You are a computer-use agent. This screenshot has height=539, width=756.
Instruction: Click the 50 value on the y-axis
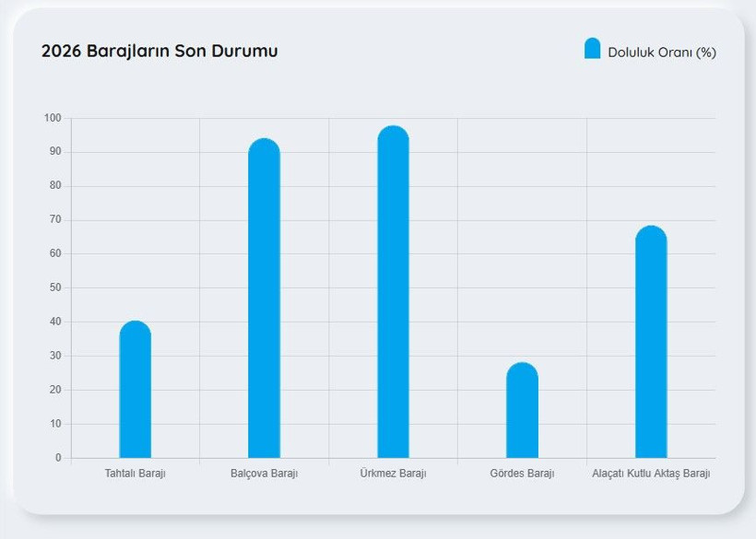coord(54,287)
